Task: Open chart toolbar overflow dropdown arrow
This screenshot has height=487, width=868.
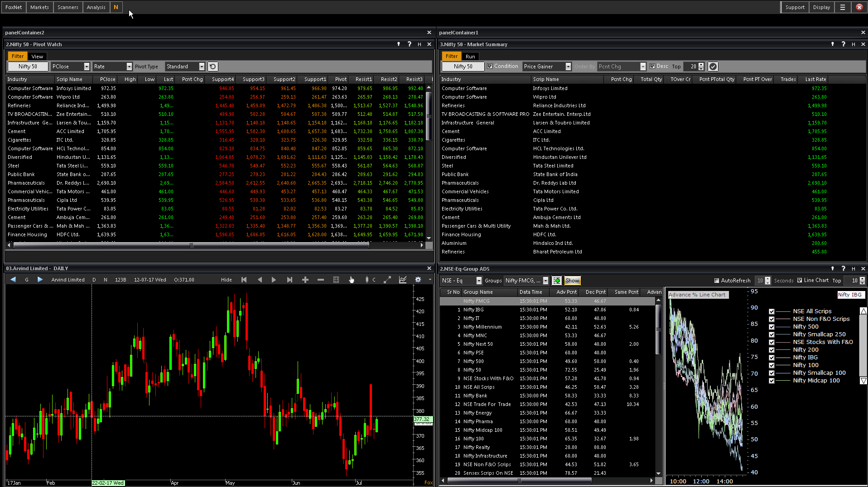Action: click(430, 280)
